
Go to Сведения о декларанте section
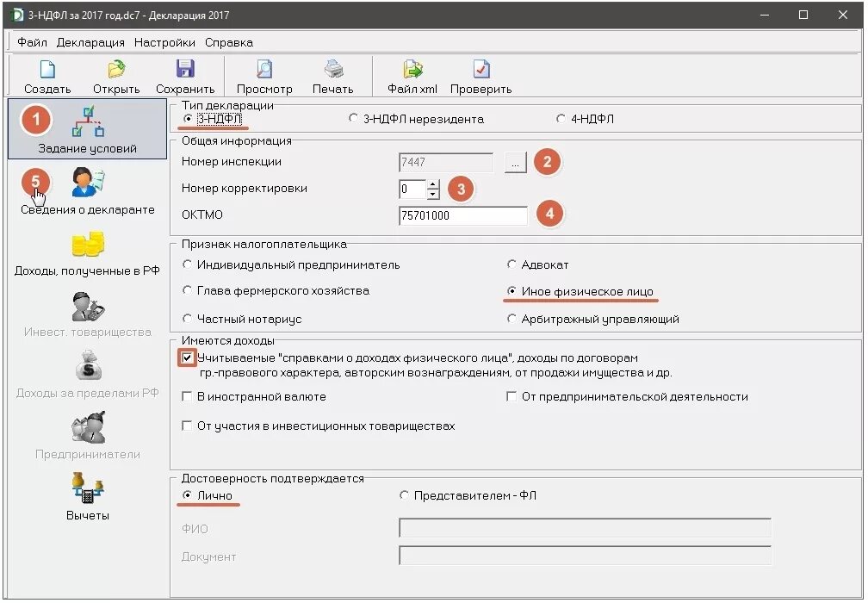point(88,191)
